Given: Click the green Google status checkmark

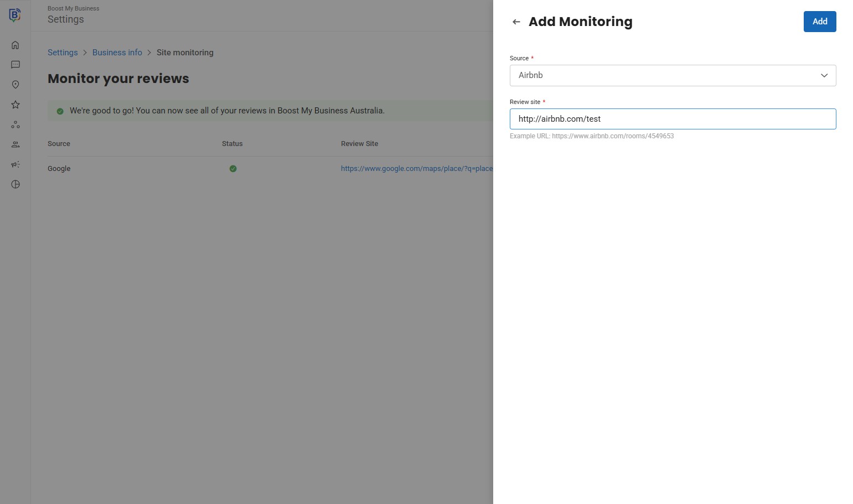Looking at the screenshot, I should [233, 169].
